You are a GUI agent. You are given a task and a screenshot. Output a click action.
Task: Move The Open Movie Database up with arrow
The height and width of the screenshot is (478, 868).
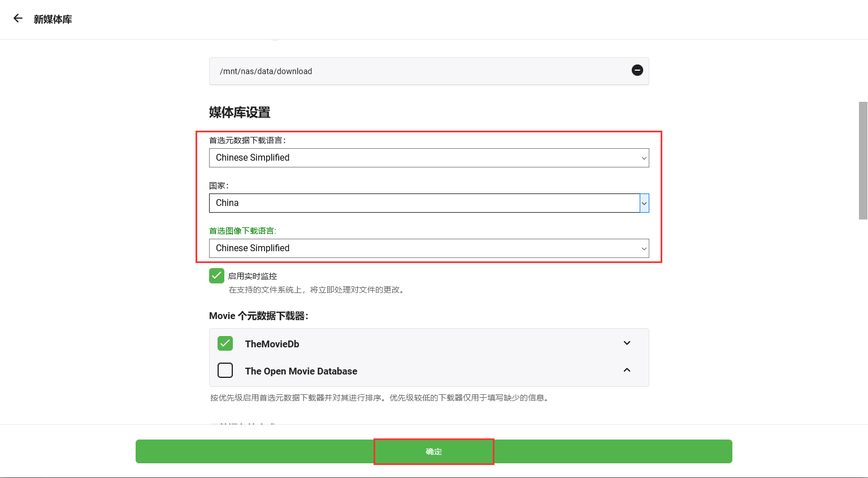627,370
